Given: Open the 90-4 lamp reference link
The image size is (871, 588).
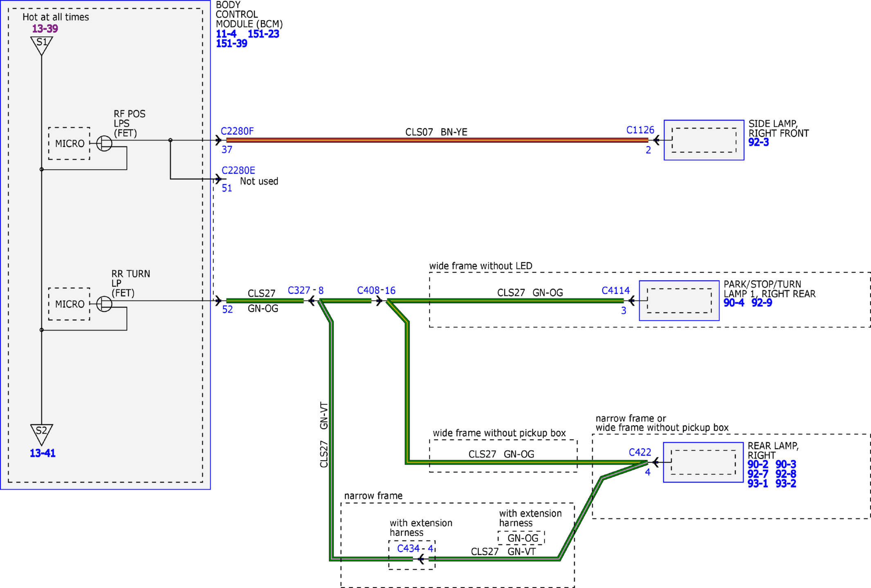Looking at the screenshot, I should (x=734, y=303).
